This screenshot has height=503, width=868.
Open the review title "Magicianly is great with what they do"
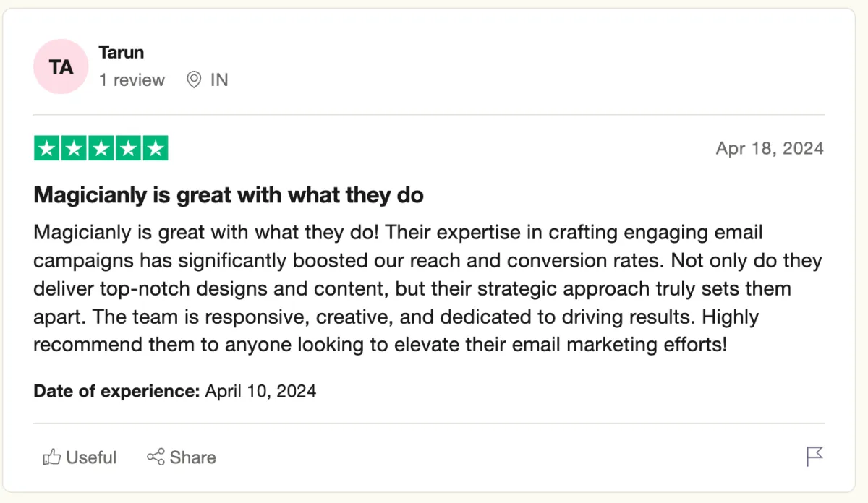tap(229, 195)
